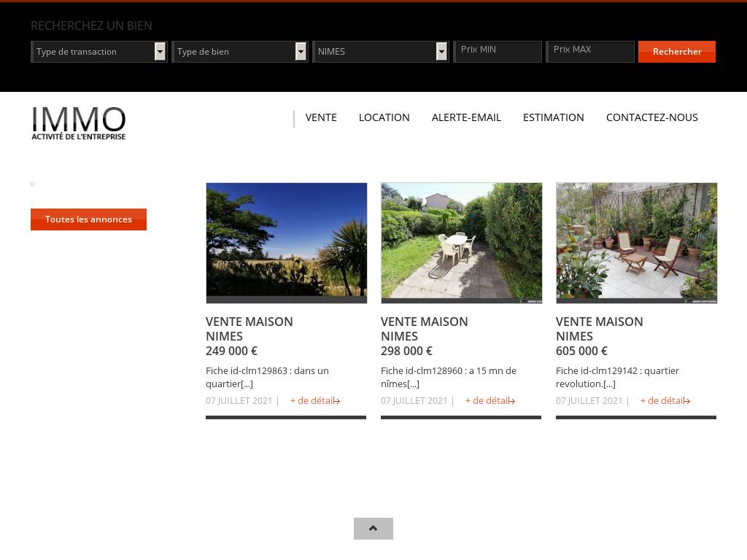The image size is (747, 560).
Task: Click '+ de détail' for the 249 000 € listing
Action: click(314, 401)
